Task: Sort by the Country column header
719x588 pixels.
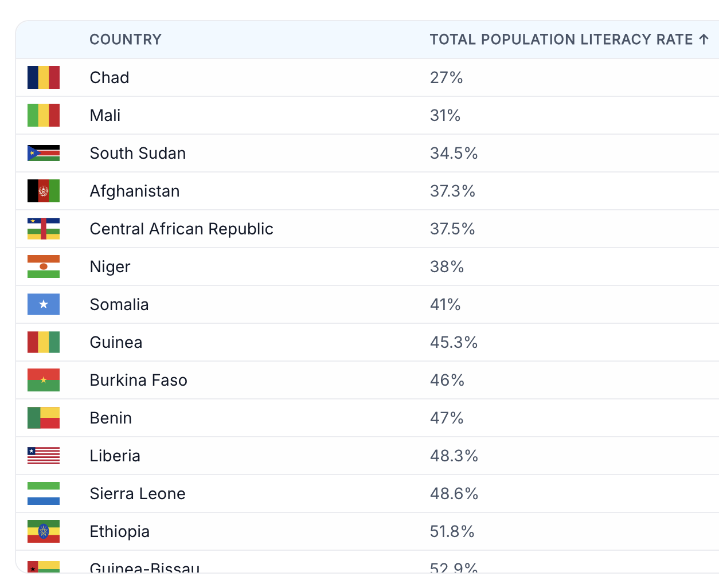Action: pyautogui.click(x=126, y=40)
